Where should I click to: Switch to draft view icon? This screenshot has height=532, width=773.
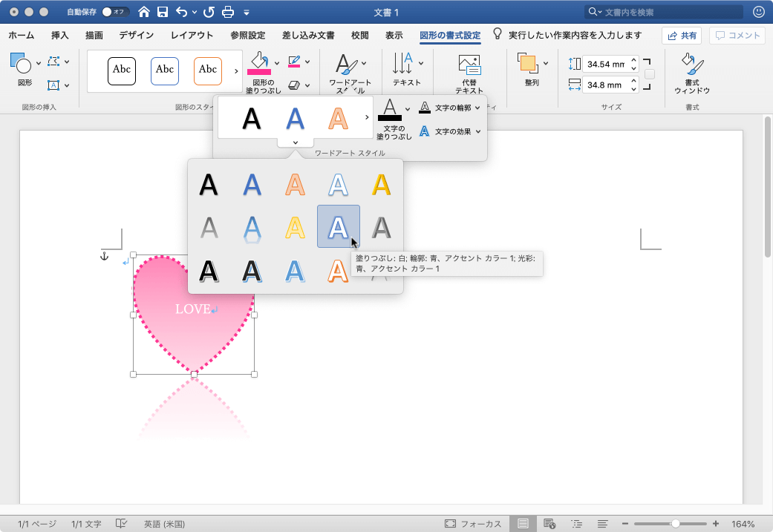pyautogui.click(x=602, y=524)
